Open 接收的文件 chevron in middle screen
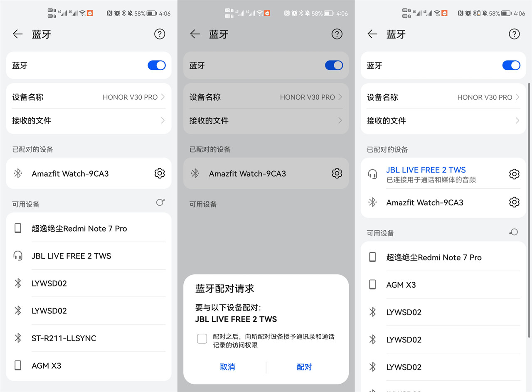The width and height of the screenshot is (532, 392). (340, 121)
